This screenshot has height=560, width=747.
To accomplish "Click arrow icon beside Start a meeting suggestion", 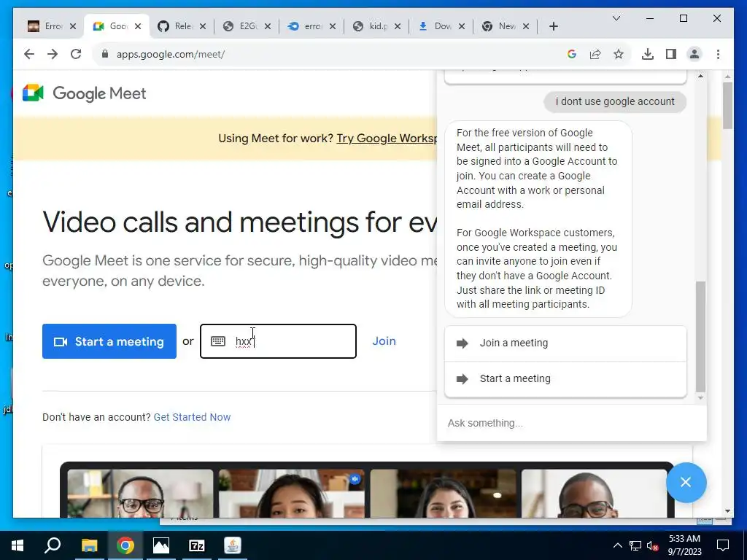I will pyautogui.click(x=462, y=379).
